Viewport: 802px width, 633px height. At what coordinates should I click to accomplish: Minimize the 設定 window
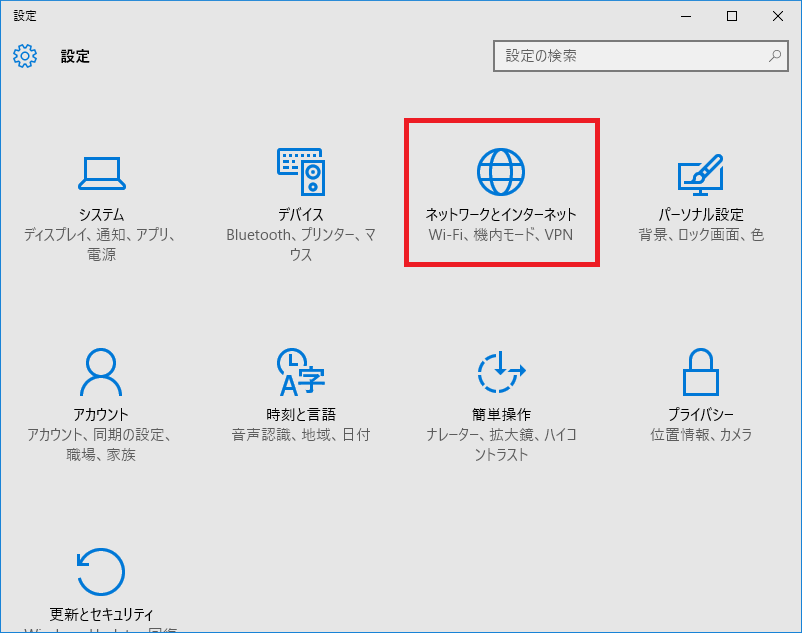click(x=686, y=16)
